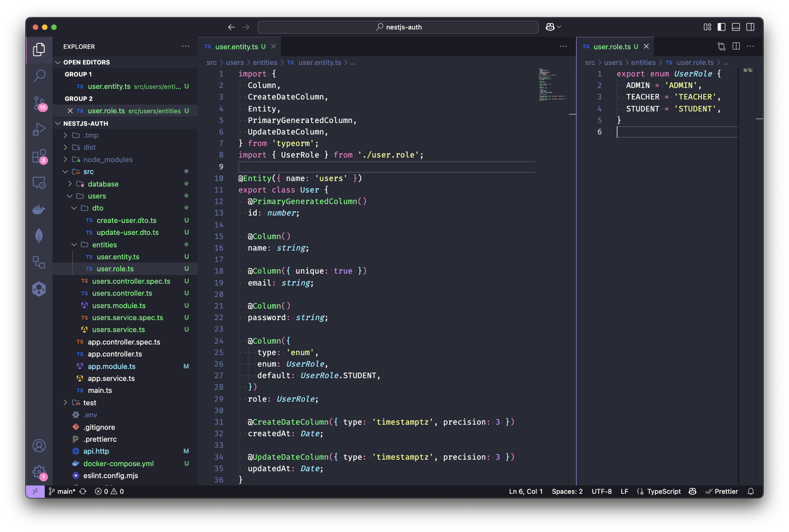Open Source Control view with 15 badge
Screen dimensions: 789x532
pyautogui.click(x=39, y=103)
